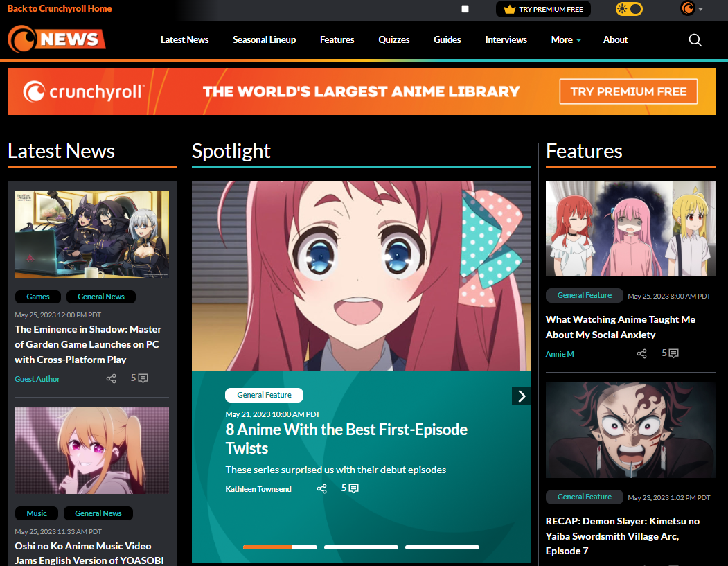Viewport: 728px width, 566px height.
Task: View Annie M author page
Action: 560,354
